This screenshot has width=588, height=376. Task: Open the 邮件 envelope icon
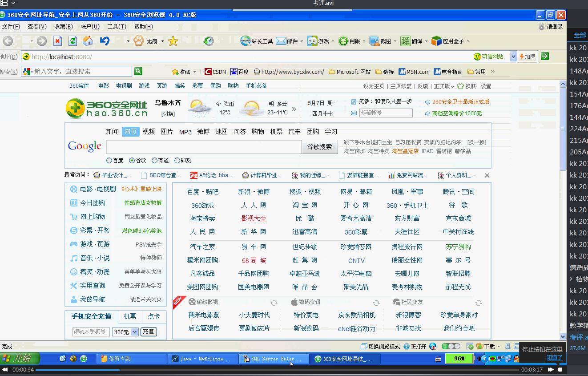pos(281,41)
